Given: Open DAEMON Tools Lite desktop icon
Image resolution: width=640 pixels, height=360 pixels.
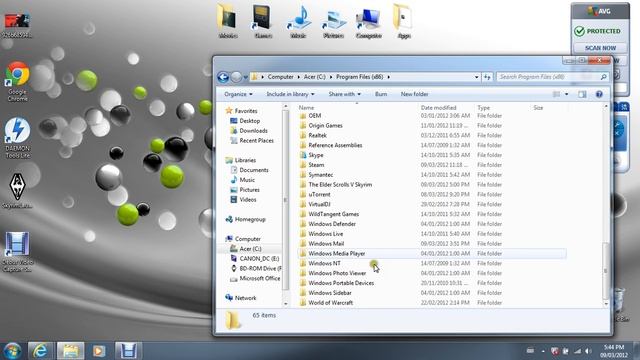Looking at the screenshot, I should [x=17, y=138].
